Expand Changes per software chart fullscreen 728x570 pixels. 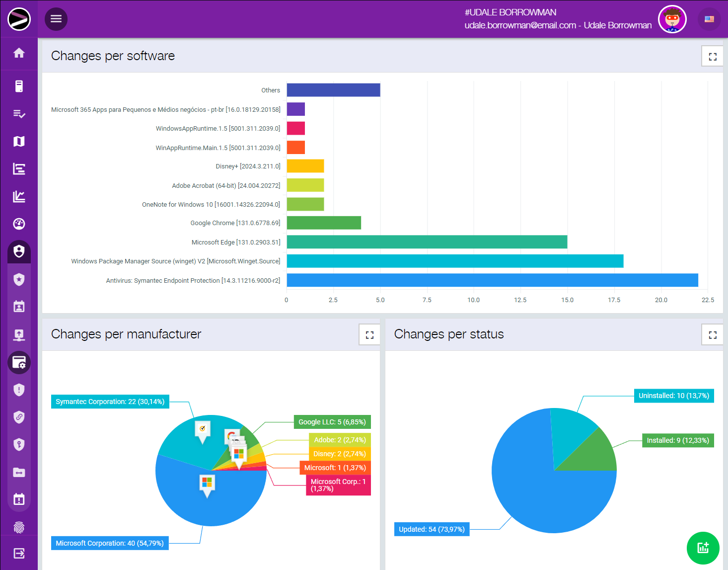coord(713,57)
